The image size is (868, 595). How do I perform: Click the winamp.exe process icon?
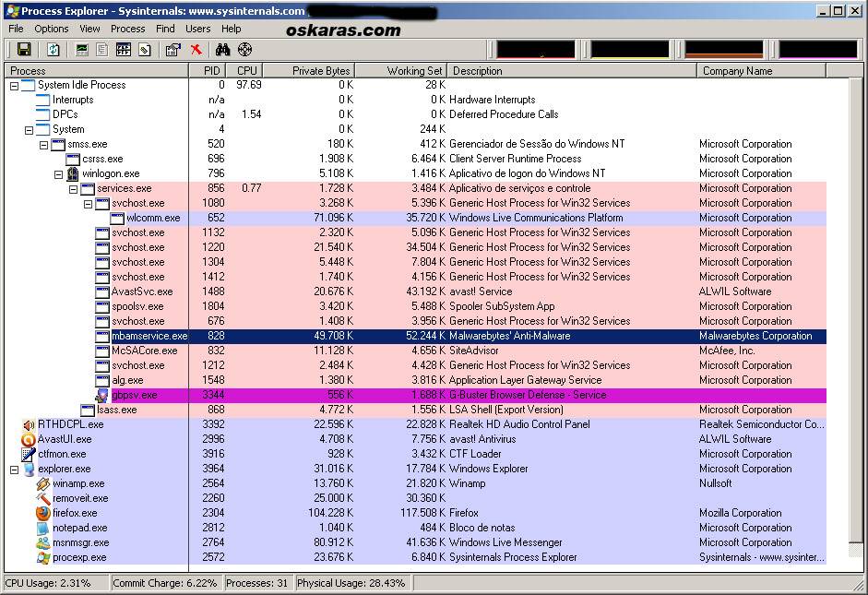pyautogui.click(x=43, y=483)
